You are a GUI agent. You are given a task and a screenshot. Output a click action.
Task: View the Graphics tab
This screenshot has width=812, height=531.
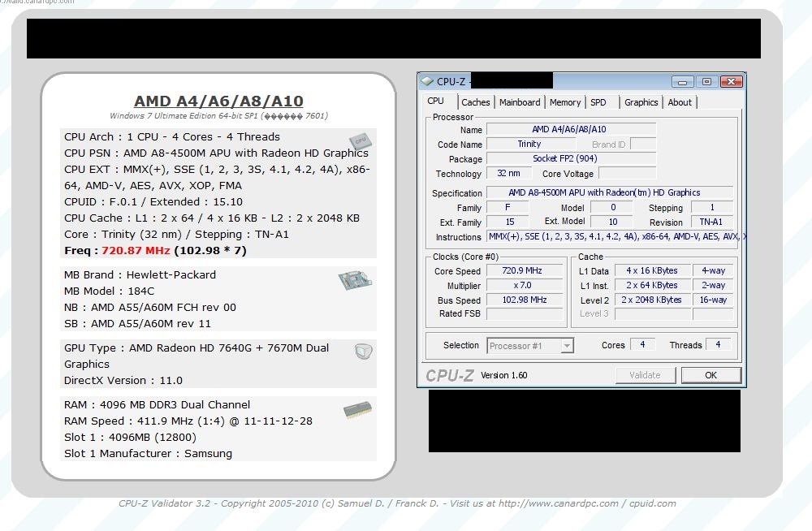641,102
